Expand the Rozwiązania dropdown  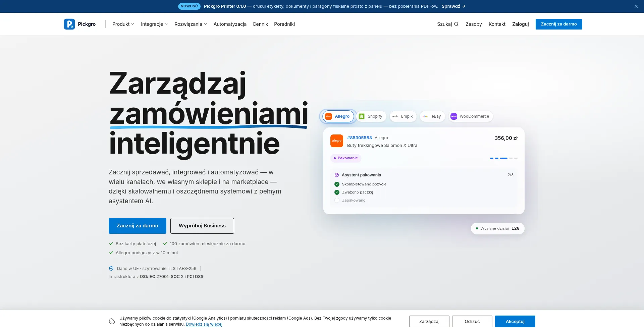191,24
